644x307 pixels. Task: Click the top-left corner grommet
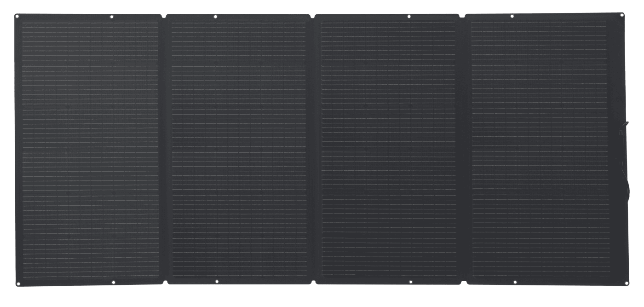tap(18, 17)
